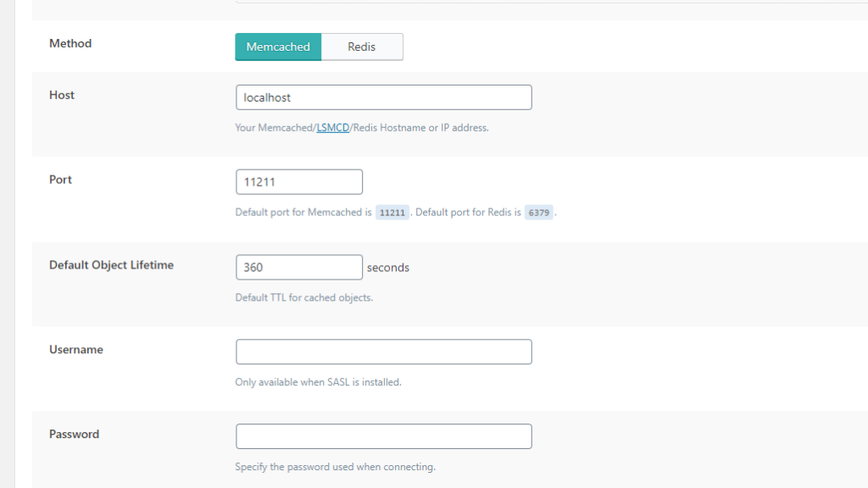The height and width of the screenshot is (488, 868).
Task: Click the Host input field containing localhost
Action: pyautogui.click(x=384, y=97)
